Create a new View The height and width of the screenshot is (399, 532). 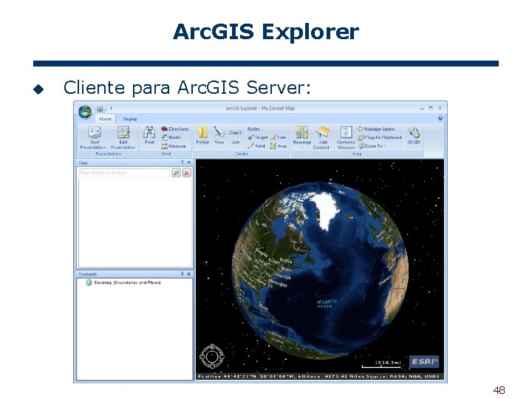pyautogui.click(x=219, y=135)
